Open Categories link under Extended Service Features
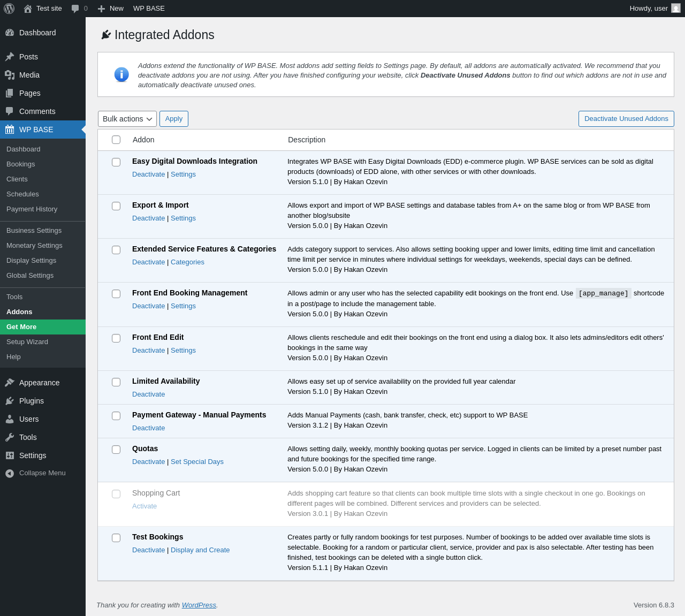The height and width of the screenshot is (616, 685). click(x=187, y=262)
